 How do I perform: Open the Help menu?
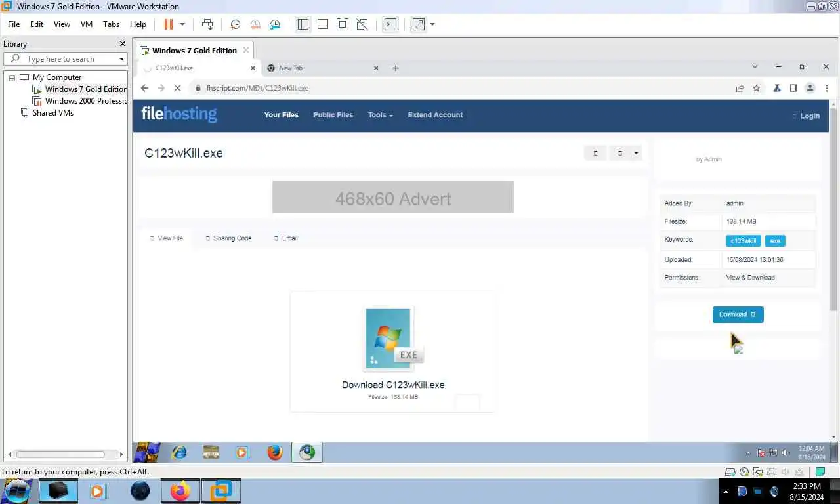click(x=138, y=24)
